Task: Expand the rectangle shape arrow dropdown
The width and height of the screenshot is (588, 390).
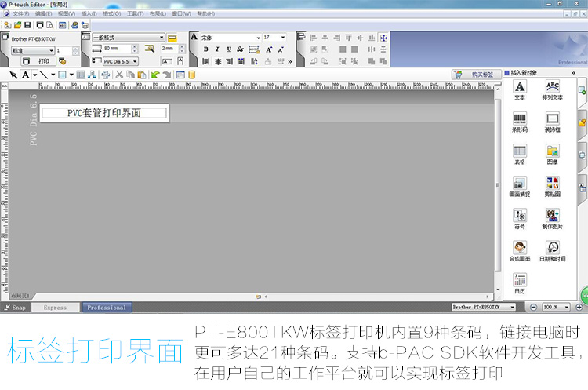Action: click(x=71, y=75)
